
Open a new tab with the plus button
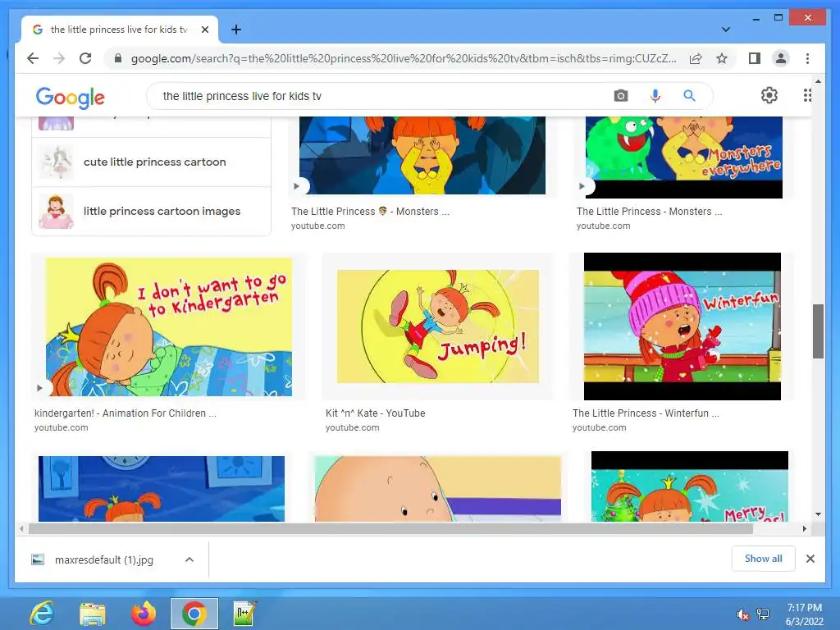click(235, 30)
